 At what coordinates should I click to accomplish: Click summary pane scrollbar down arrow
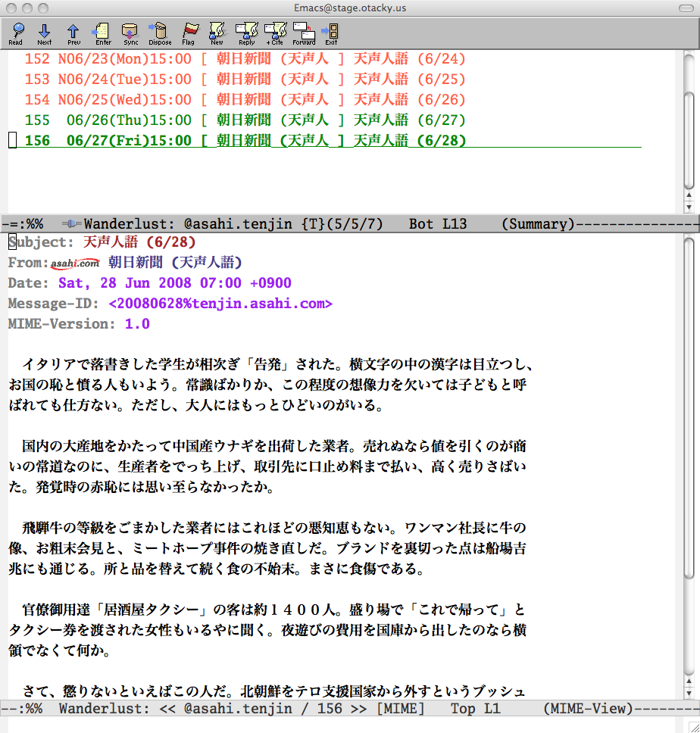(x=689, y=206)
